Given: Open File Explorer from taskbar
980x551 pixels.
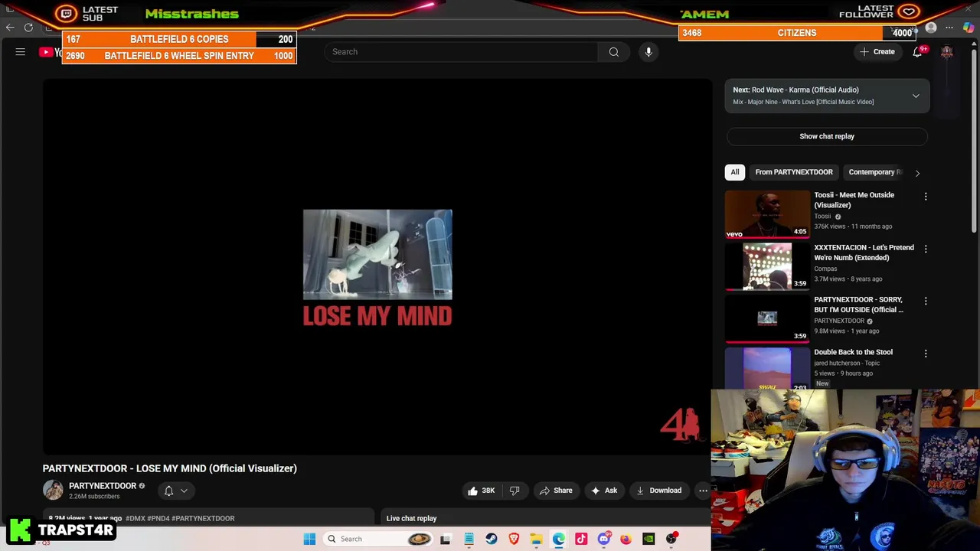Looking at the screenshot, I should coord(536,539).
